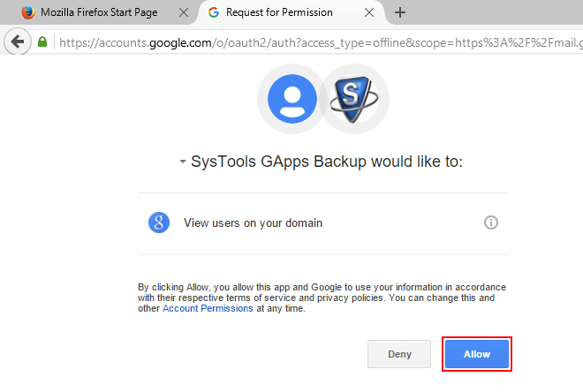The image size is (583, 392).
Task: Click the SysTools shield logo
Action: 353,99
